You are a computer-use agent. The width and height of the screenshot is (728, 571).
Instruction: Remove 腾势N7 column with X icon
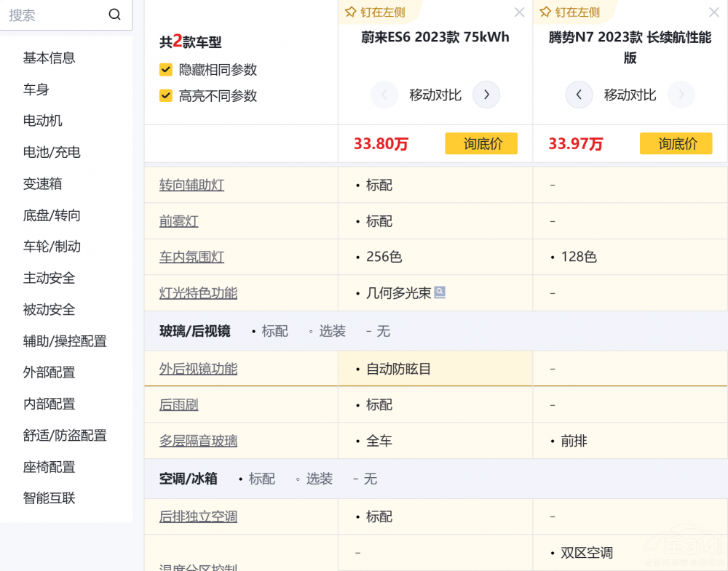[714, 12]
